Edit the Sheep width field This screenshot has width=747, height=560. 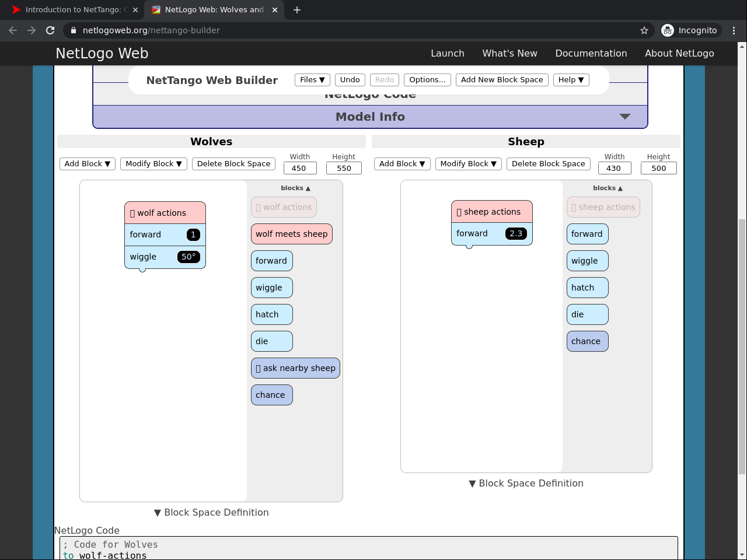pyautogui.click(x=615, y=168)
